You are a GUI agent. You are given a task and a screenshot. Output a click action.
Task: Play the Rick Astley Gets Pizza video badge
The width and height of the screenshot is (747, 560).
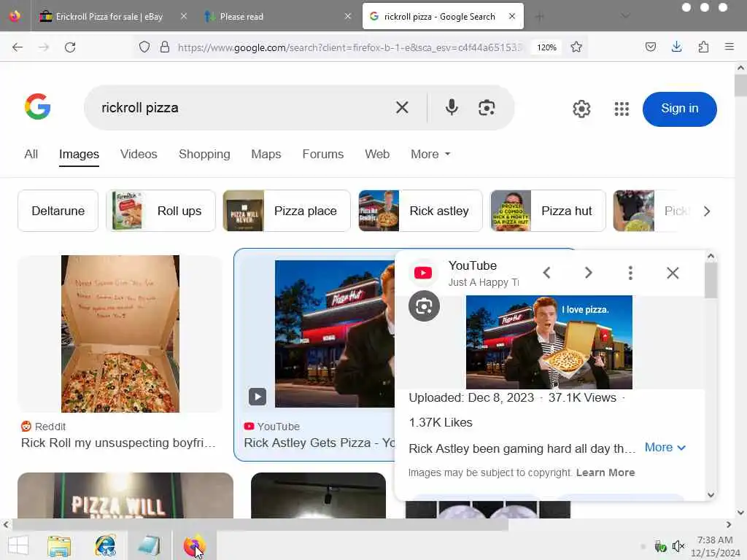pyautogui.click(x=258, y=397)
